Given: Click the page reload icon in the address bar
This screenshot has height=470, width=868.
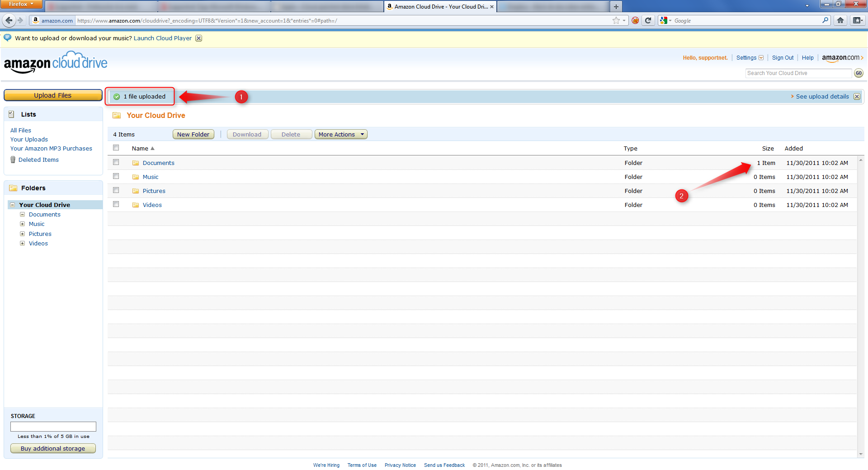Looking at the screenshot, I should (648, 20).
